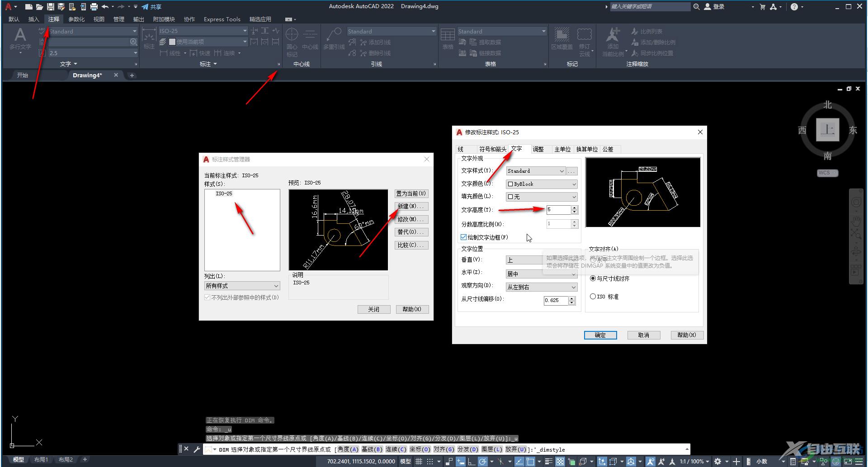Select ISO-25 in the styles list

click(224, 193)
